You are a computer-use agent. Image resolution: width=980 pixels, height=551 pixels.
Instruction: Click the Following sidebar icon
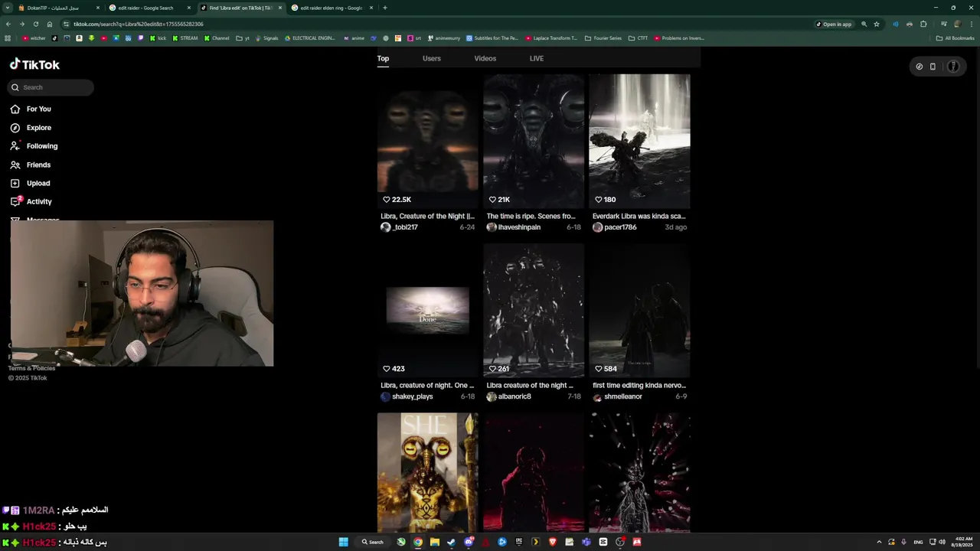pyautogui.click(x=15, y=146)
